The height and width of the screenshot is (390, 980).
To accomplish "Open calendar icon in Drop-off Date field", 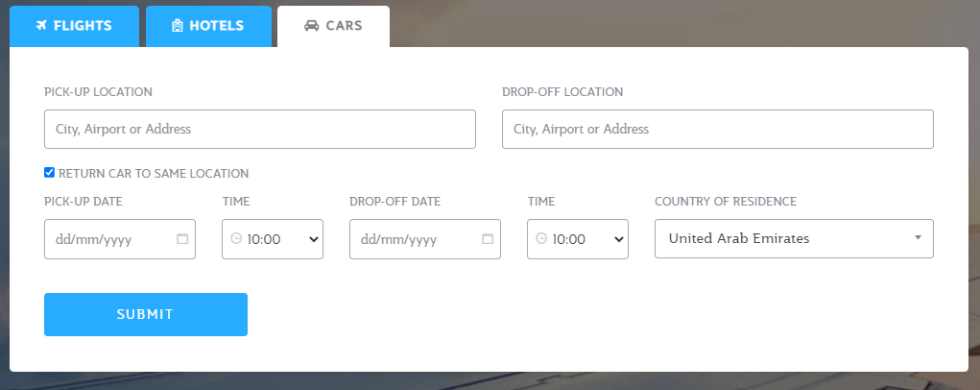I will (x=488, y=239).
